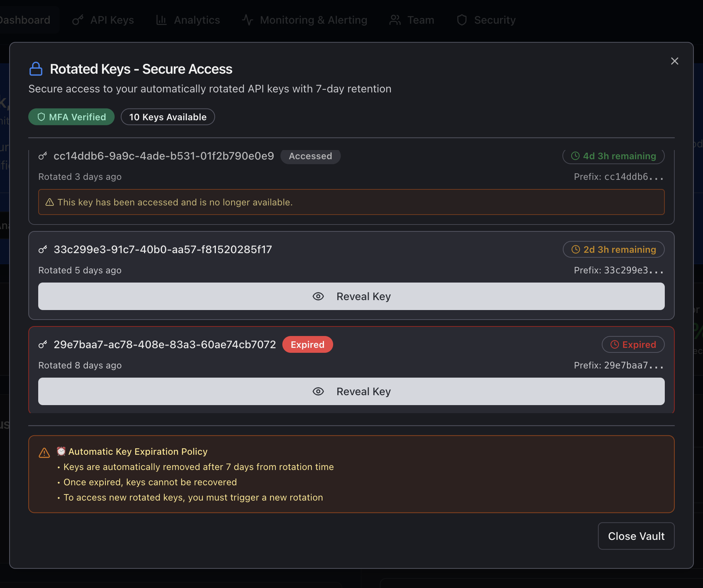The width and height of the screenshot is (703, 588).
Task: Click the shield icon in MFA Verified badge
Action: [41, 117]
